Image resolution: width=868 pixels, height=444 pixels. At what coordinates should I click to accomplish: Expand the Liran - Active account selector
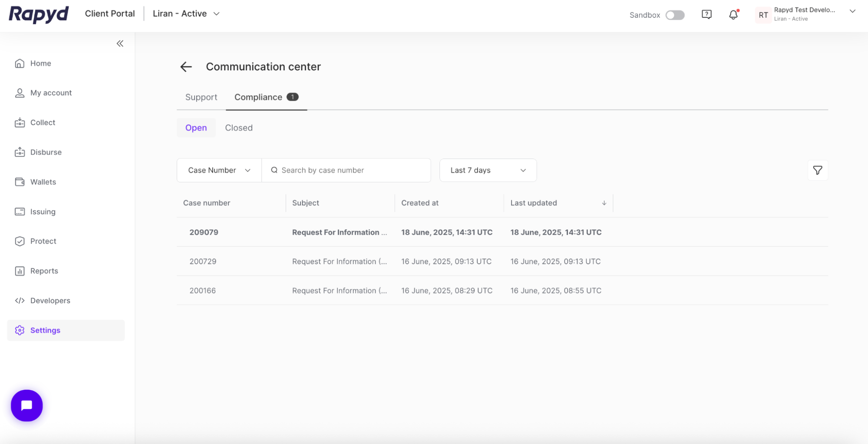[x=186, y=13]
